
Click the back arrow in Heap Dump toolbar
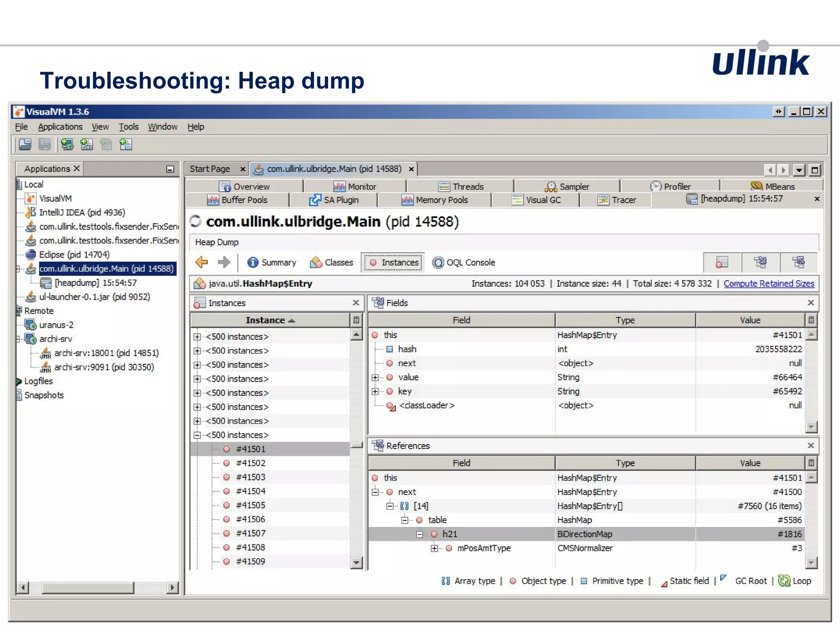(x=201, y=262)
